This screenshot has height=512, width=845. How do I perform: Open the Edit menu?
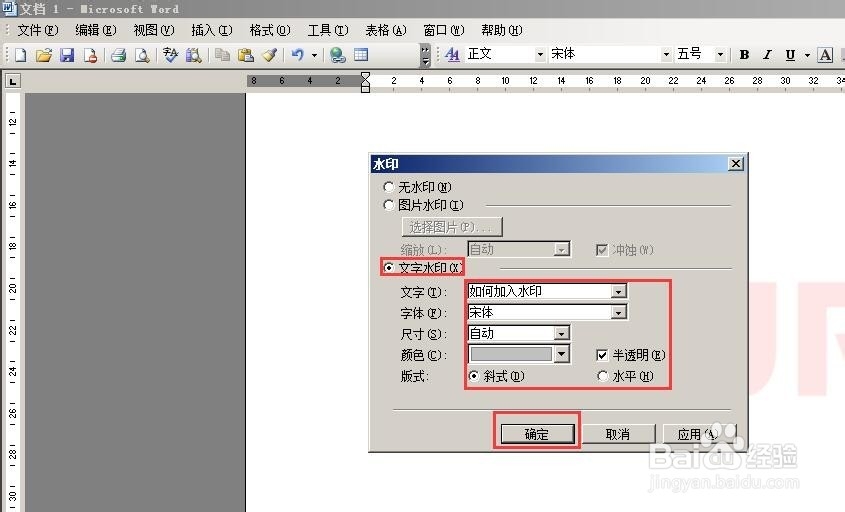[95, 30]
